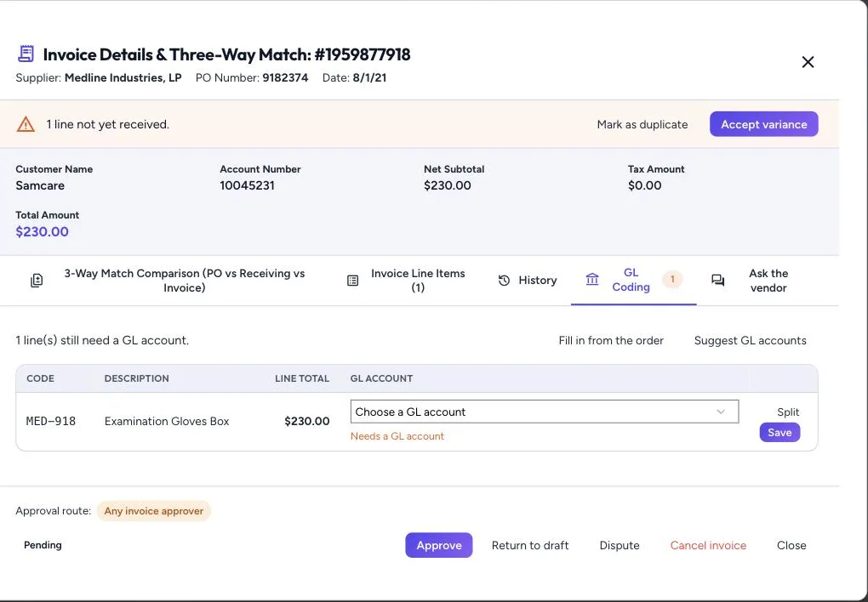This screenshot has height=602, width=868.
Task: Click the Tax Amount $0.00 value
Action: [x=644, y=185]
